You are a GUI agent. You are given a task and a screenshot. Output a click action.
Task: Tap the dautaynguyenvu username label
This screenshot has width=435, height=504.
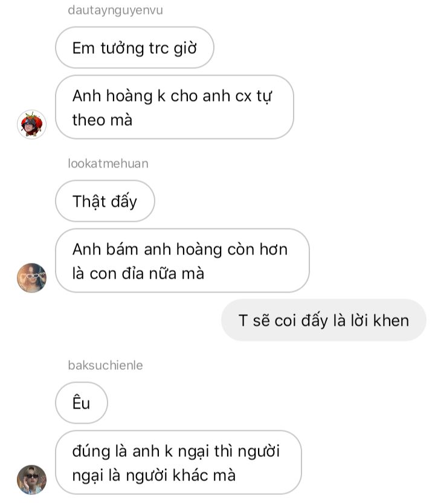tap(115, 10)
